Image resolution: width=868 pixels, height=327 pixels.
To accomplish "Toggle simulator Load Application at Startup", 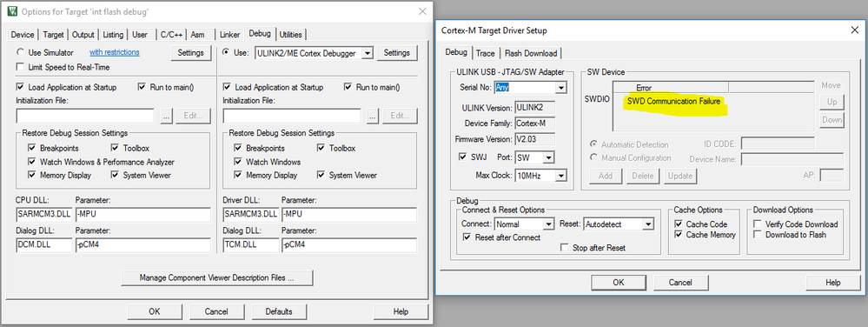I will tap(21, 87).
